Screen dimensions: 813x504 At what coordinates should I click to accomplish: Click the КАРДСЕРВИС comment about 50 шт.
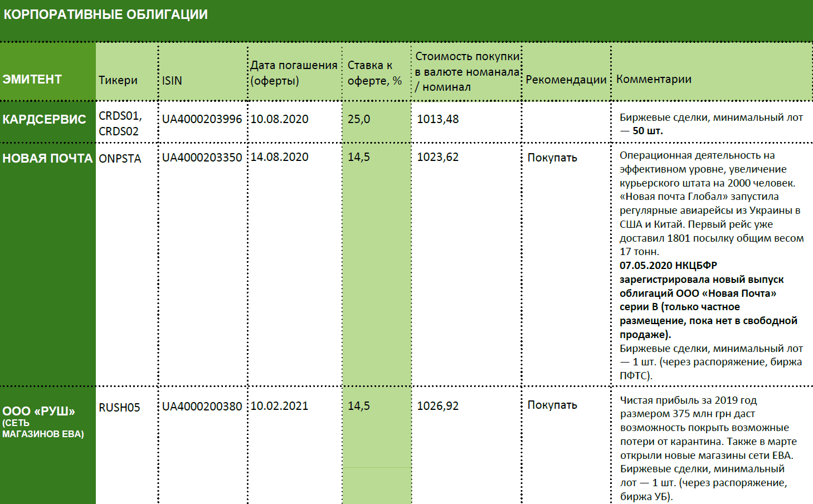pos(711,124)
